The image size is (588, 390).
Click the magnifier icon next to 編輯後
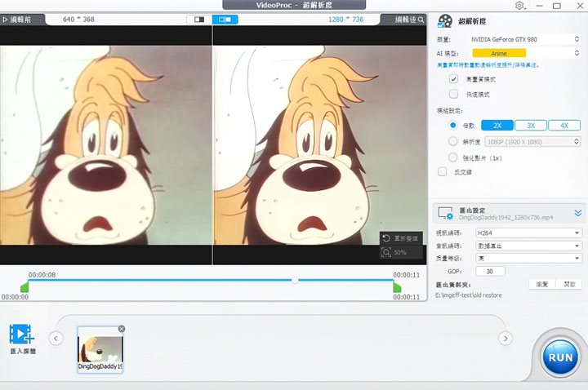point(421,20)
